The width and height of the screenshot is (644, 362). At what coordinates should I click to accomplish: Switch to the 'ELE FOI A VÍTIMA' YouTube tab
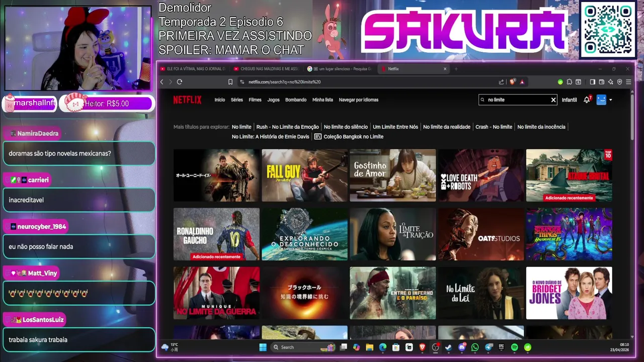194,69
